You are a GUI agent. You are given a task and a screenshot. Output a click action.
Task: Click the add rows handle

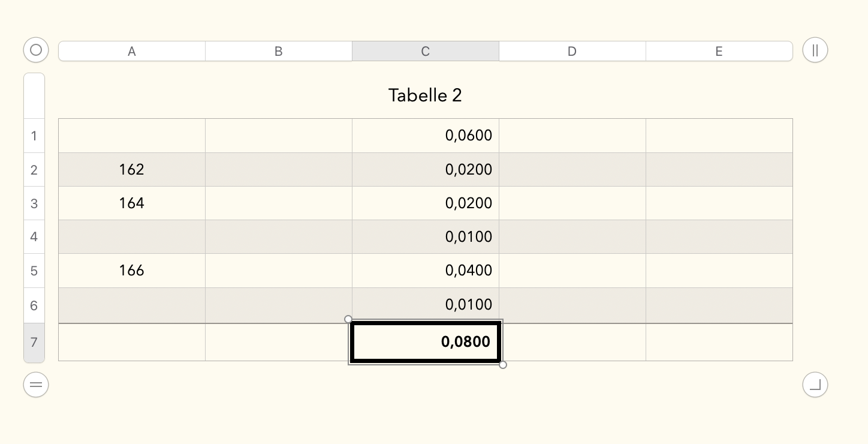click(36, 385)
